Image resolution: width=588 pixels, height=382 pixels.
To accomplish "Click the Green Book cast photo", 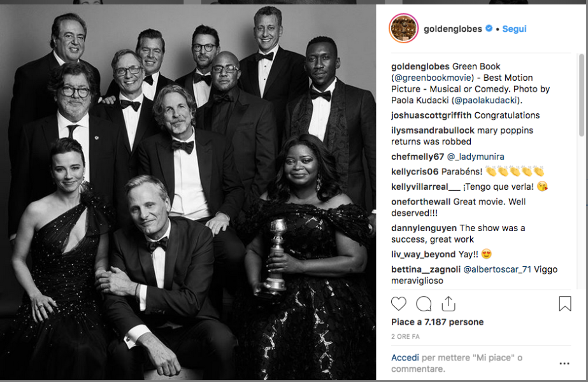I will pyautogui.click(x=188, y=192).
